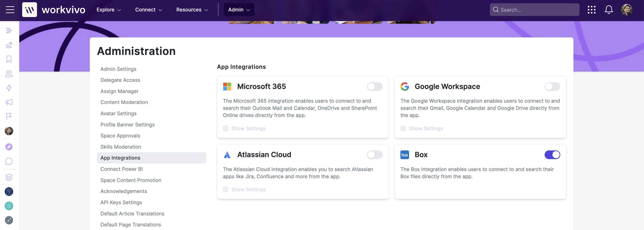This screenshot has height=230, width=644.
Task: Expand the Explore dropdown
Action: click(109, 10)
